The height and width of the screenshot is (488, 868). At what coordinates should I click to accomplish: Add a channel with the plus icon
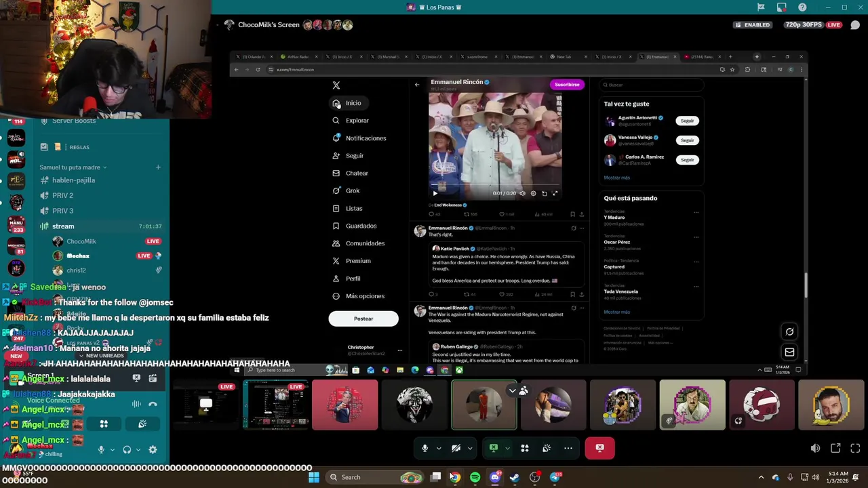click(158, 167)
